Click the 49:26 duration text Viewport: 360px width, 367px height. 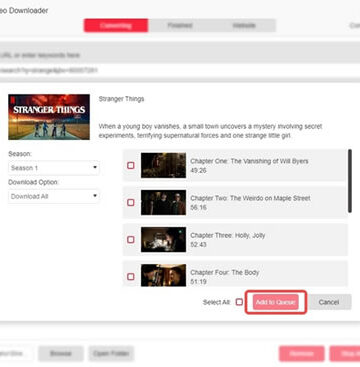coord(198,170)
